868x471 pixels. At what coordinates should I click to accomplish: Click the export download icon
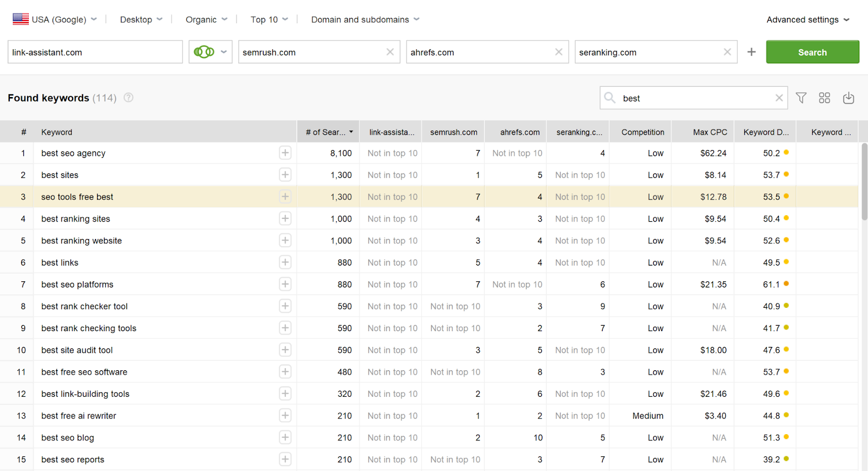[x=848, y=98]
